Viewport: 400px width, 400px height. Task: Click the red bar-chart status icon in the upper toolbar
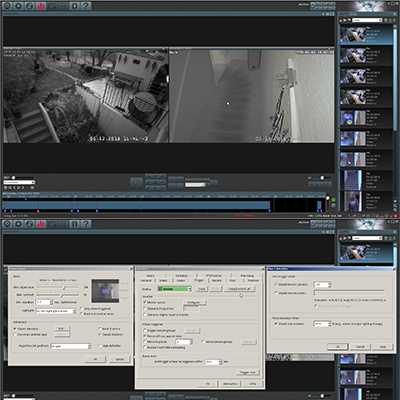click(41, 6)
